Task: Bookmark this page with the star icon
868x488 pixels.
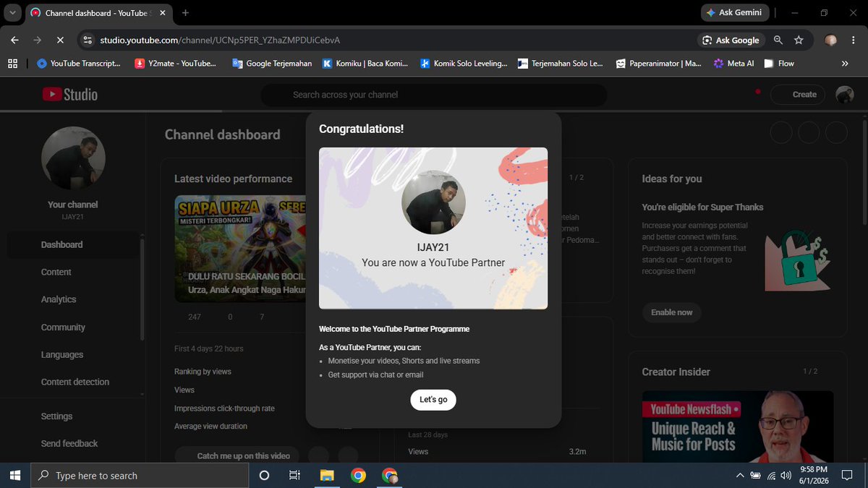Action: pyautogui.click(x=799, y=40)
